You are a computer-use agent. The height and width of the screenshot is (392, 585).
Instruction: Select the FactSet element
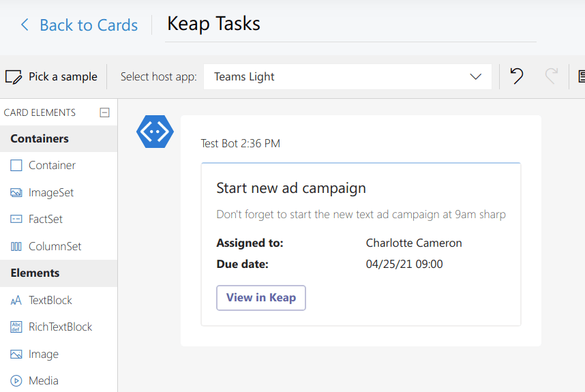(x=59, y=219)
